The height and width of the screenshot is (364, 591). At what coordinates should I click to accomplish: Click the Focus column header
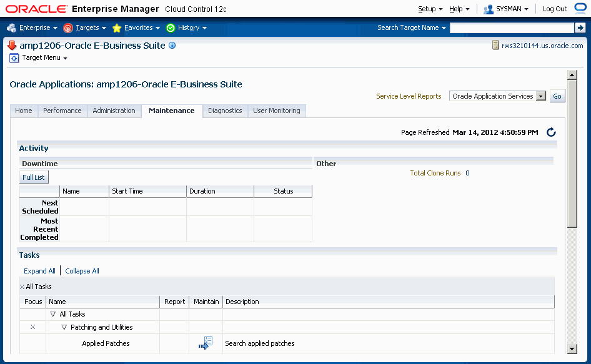click(33, 302)
